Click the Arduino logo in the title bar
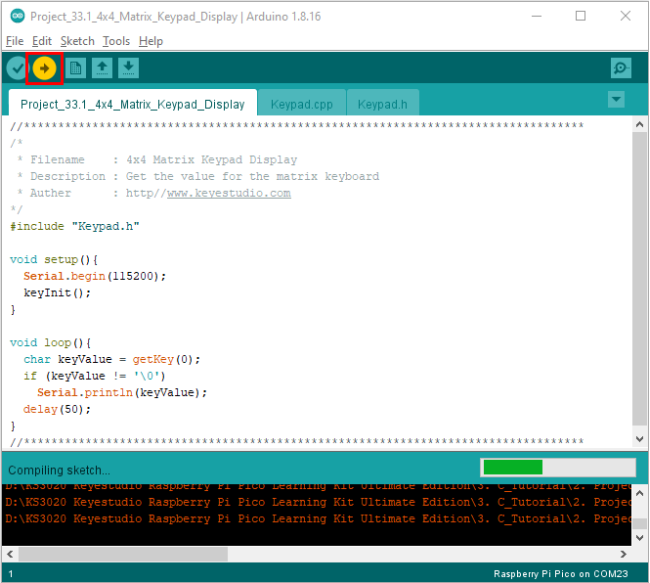Image resolution: width=650 pixels, height=583 pixels. (x=17, y=16)
